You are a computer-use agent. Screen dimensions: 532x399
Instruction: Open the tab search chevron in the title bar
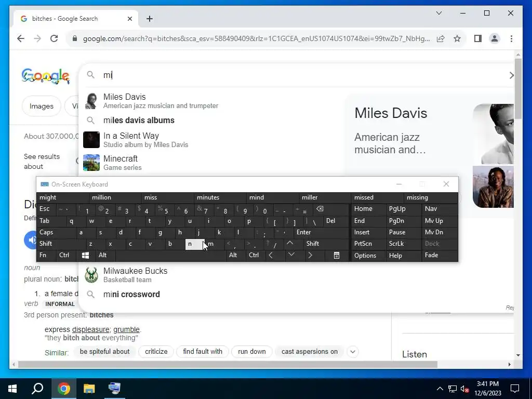(438, 13)
